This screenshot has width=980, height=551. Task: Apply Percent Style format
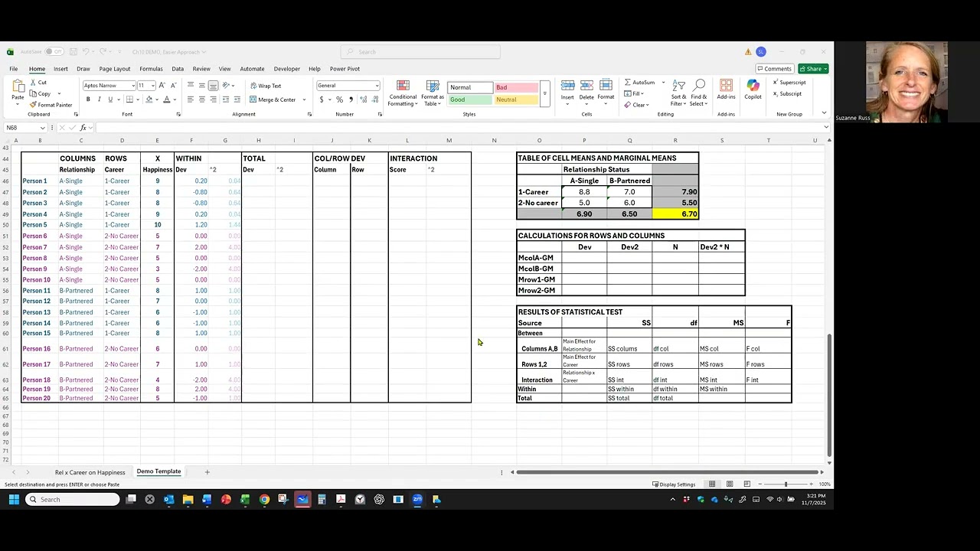[x=340, y=99]
